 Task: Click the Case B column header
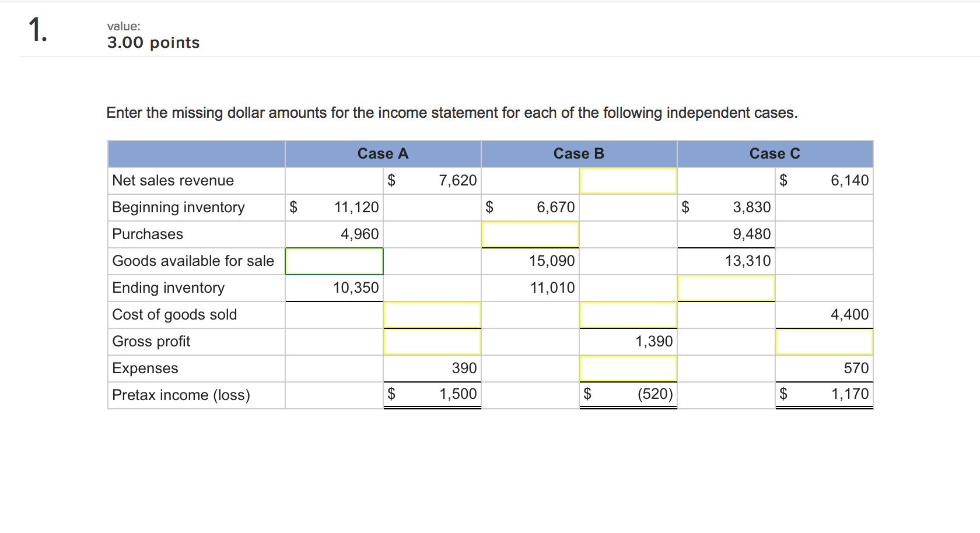[x=578, y=153]
